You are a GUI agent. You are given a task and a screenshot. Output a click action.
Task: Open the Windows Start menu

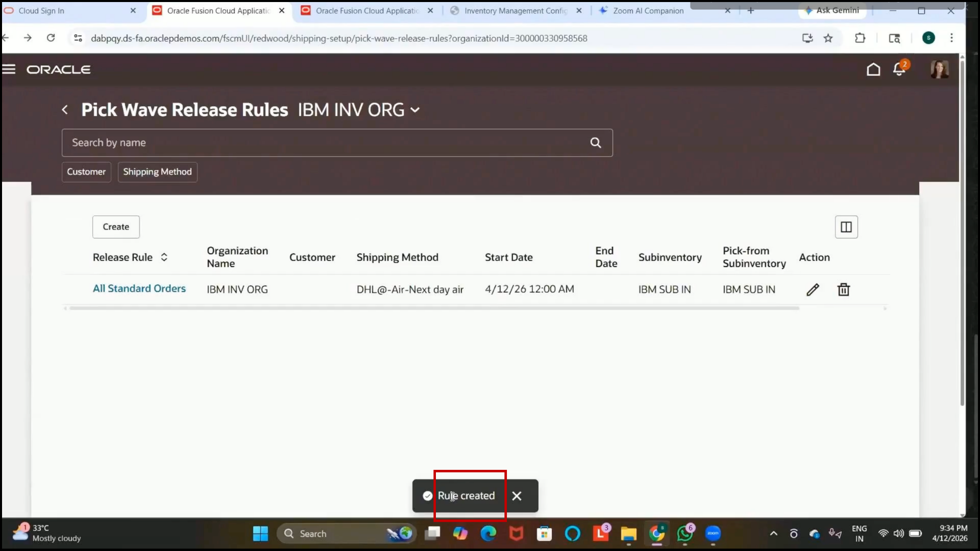(x=260, y=534)
